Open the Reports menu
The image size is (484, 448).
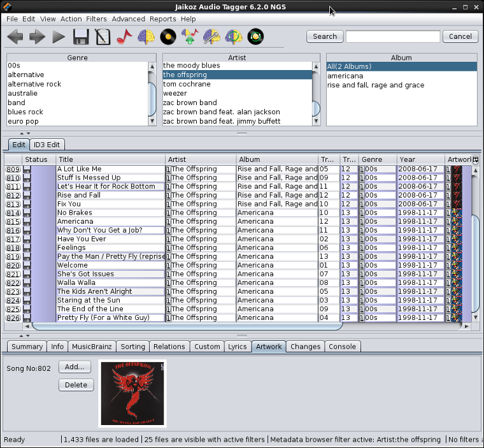coord(162,19)
